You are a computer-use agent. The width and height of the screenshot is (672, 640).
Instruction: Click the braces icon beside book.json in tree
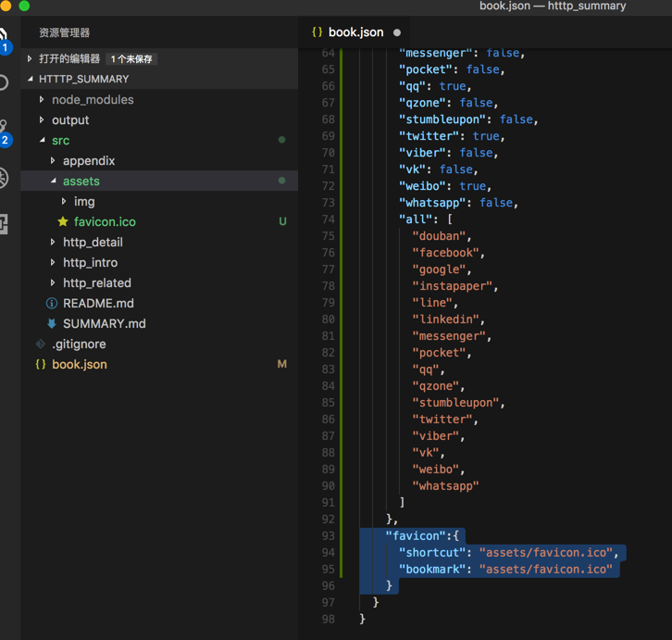41,365
